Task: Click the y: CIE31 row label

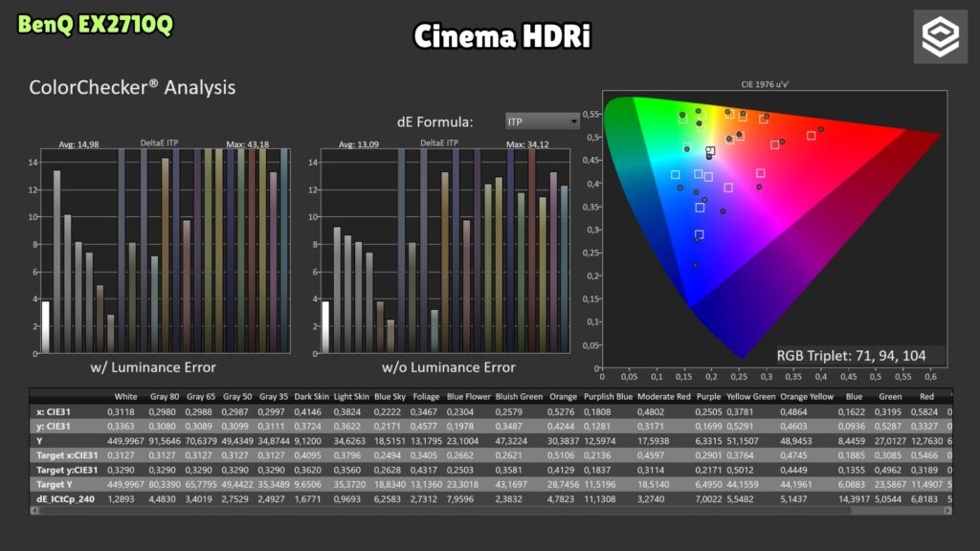Action: click(x=54, y=426)
